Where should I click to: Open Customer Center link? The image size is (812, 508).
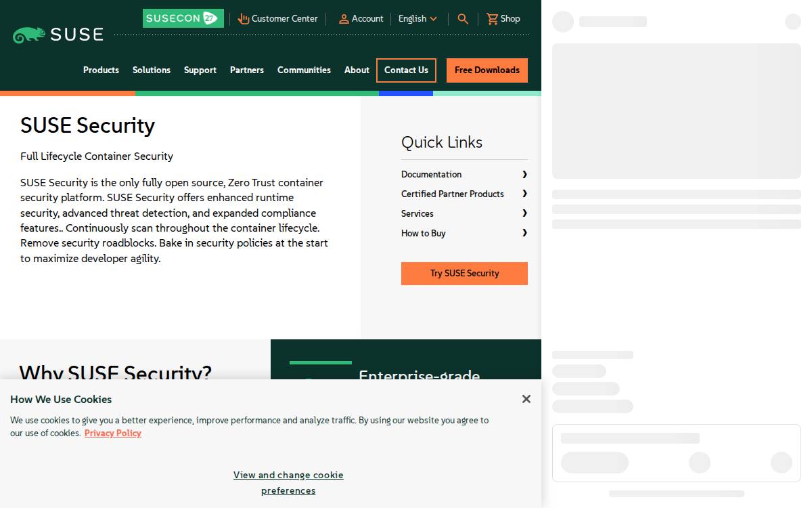tap(277, 19)
